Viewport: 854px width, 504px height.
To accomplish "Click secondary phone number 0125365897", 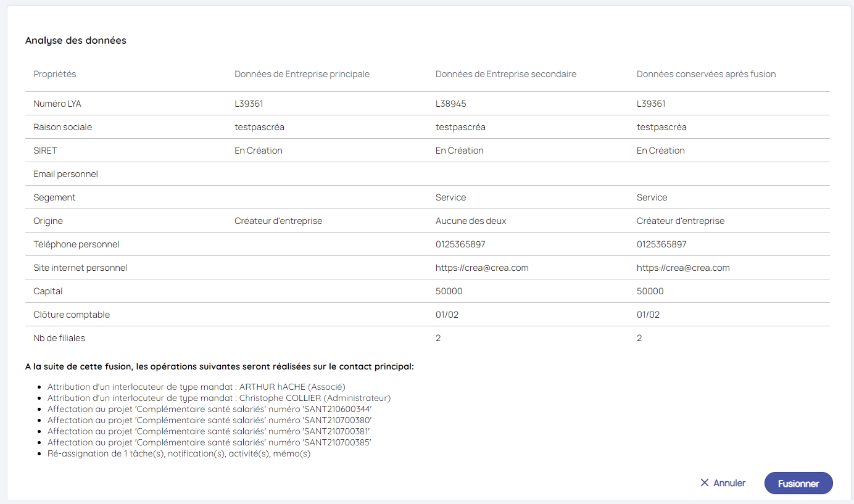I will tap(460, 244).
